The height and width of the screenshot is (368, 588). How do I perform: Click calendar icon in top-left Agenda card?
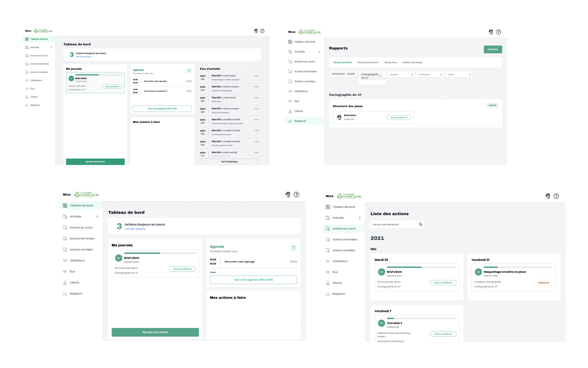point(189,71)
